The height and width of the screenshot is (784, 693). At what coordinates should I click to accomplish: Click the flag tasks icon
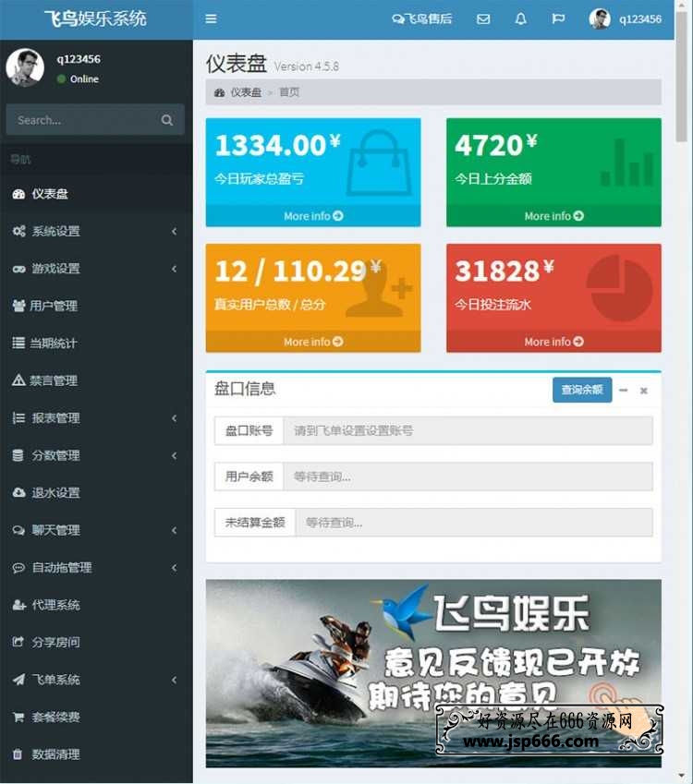pos(558,18)
